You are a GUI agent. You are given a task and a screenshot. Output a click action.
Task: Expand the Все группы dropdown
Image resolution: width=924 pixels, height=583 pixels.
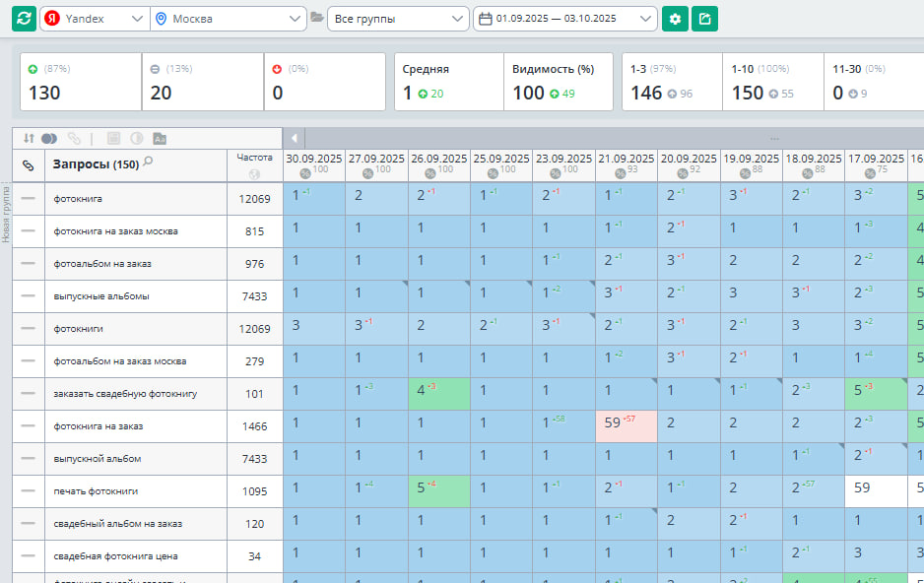tap(398, 19)
